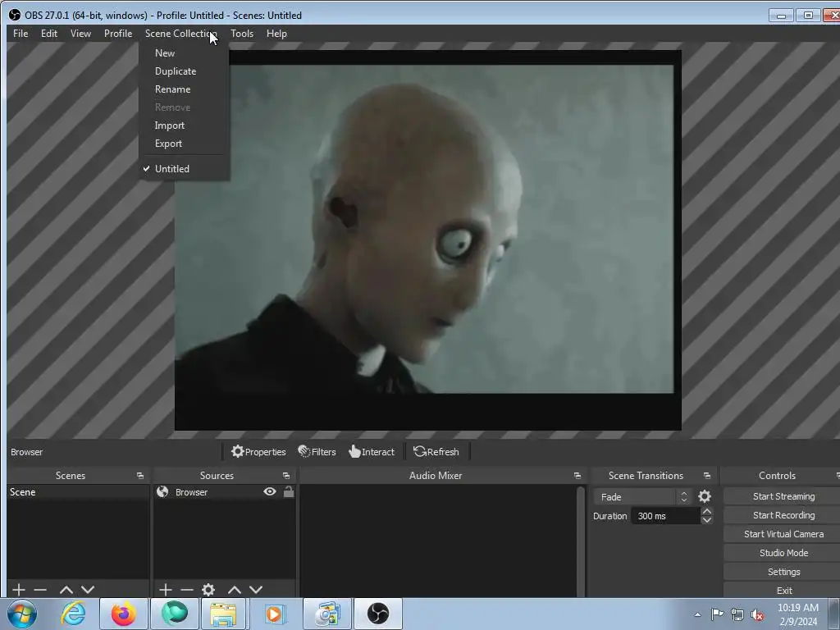
Task: Remove selected source with minus icon
Action: 187,590
